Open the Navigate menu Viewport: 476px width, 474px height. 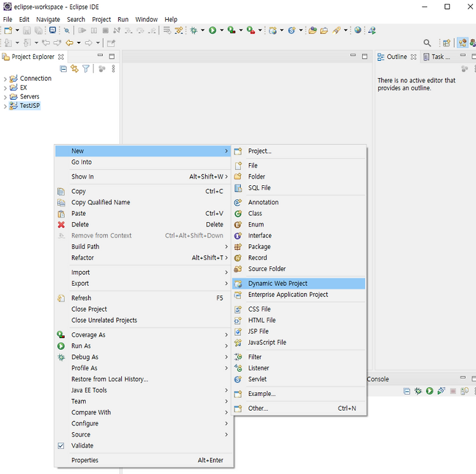tap(48, 20)
